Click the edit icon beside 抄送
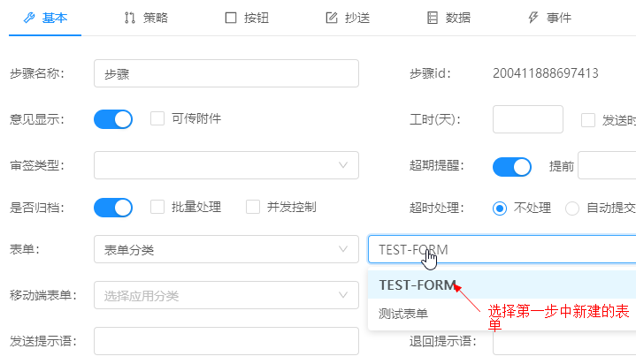 point(332,18)
